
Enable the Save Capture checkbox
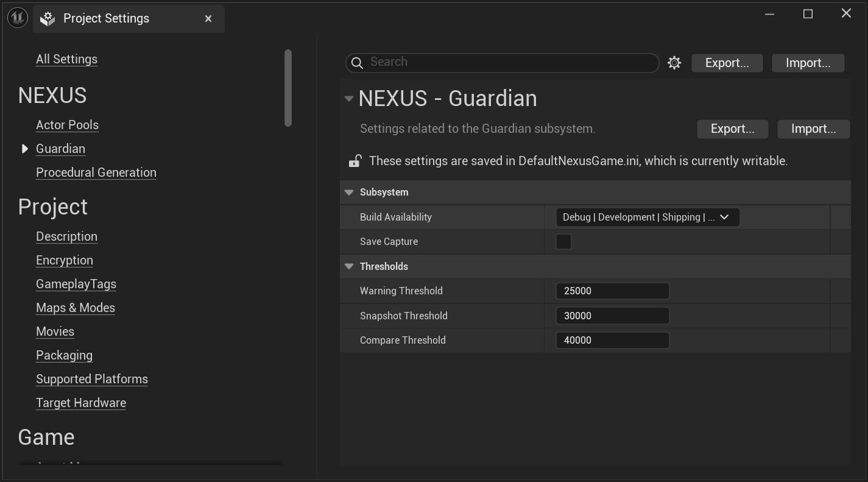click(563, 241)
